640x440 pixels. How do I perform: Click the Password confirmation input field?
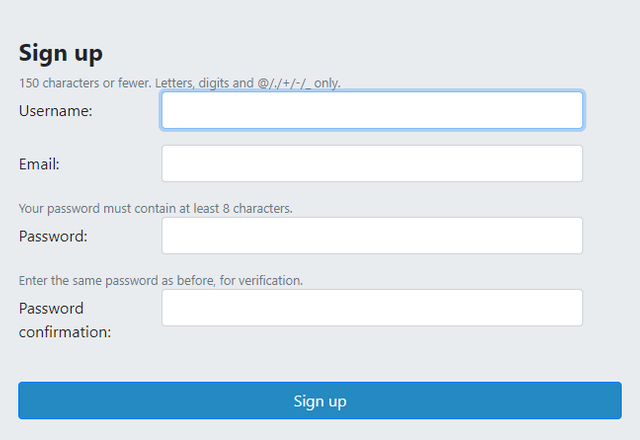(372, 308)
